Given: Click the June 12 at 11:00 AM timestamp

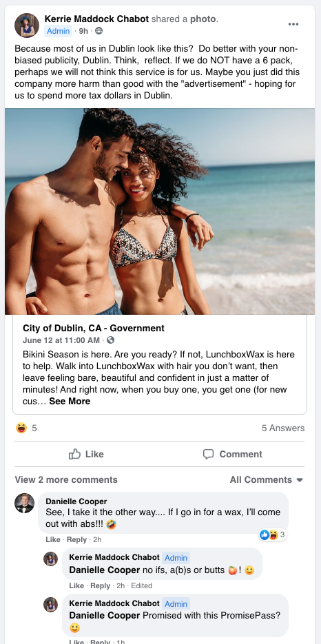Looking at the screenshot, I should (61, 340).
